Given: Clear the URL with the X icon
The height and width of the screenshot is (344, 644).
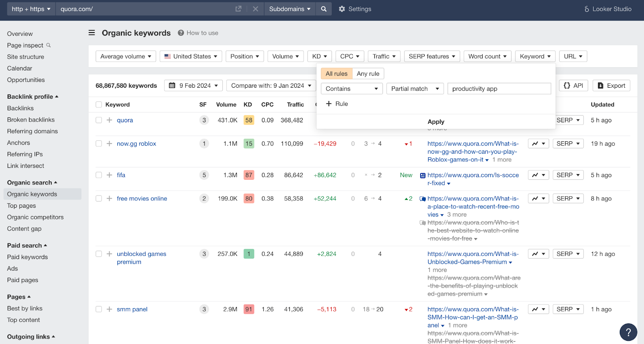Looking at the screenshot, I should click(256, 9).
